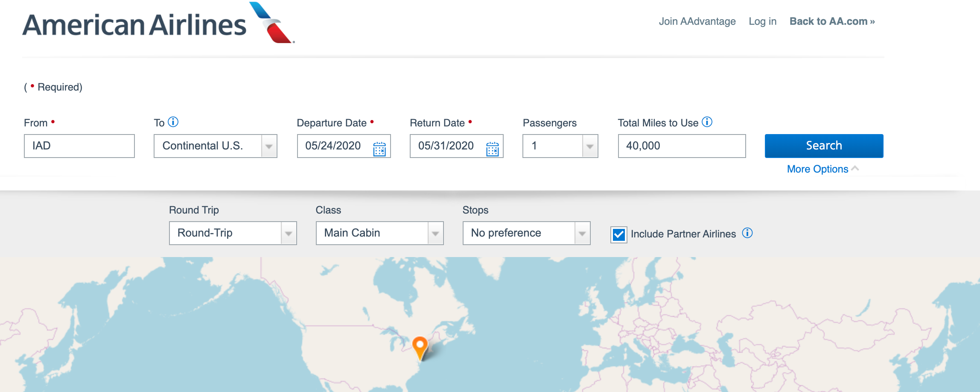This screenshot has height=392, width=980.
Task: Open the Stops No preference dropdown
Action: click(582, 233)
